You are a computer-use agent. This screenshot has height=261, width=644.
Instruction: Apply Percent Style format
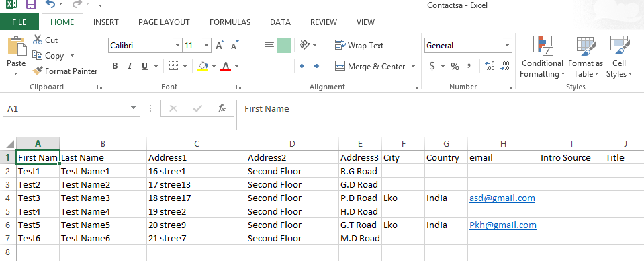point(455,66)
